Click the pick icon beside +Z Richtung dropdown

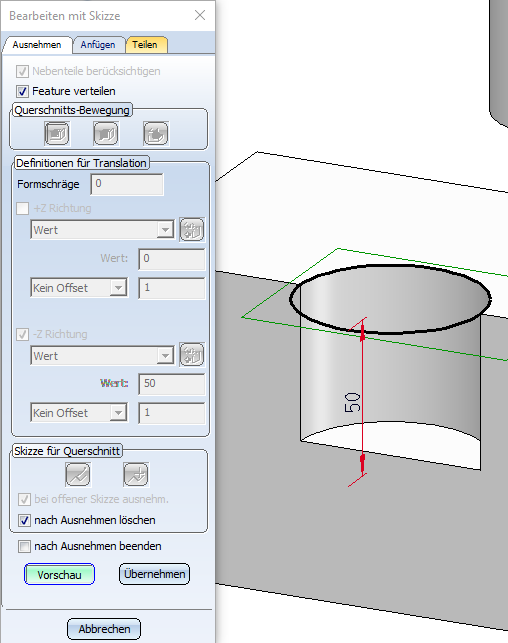coord(191,229)
